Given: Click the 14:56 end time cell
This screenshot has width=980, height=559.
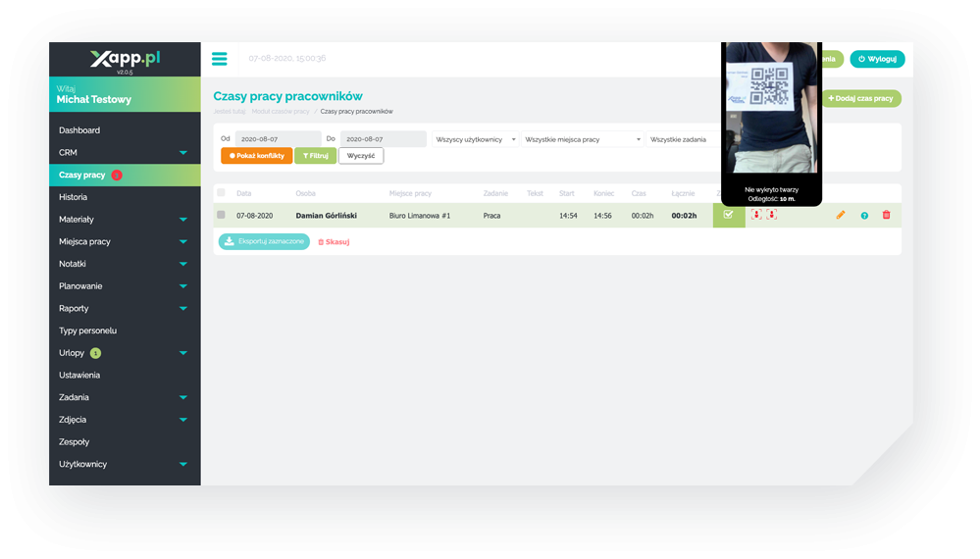Looking at the screenshot, I should [602, 216].
